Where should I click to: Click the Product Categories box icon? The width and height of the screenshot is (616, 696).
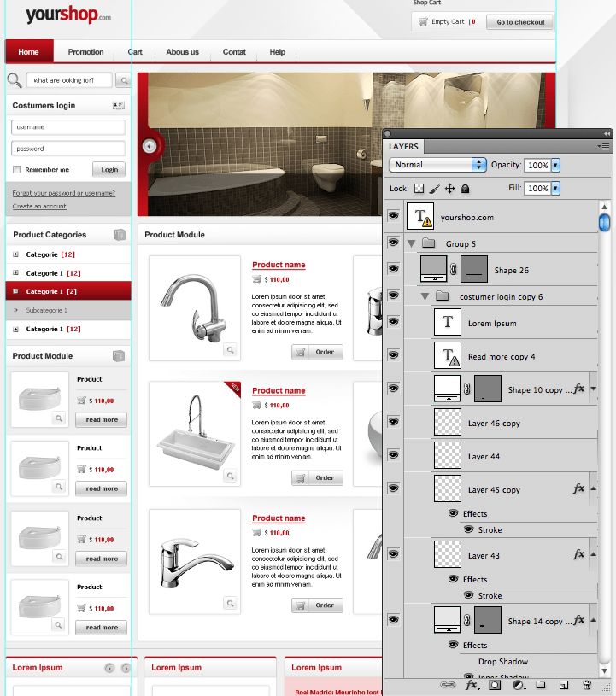tap(120, 234)
